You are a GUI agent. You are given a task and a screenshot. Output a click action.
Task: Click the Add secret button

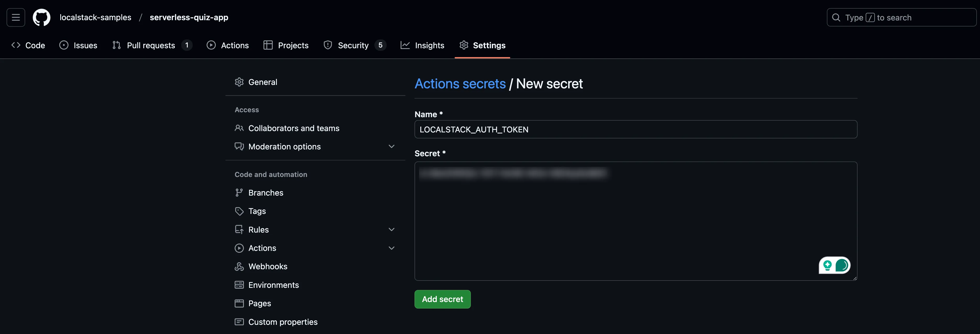(x=443, y=299)
